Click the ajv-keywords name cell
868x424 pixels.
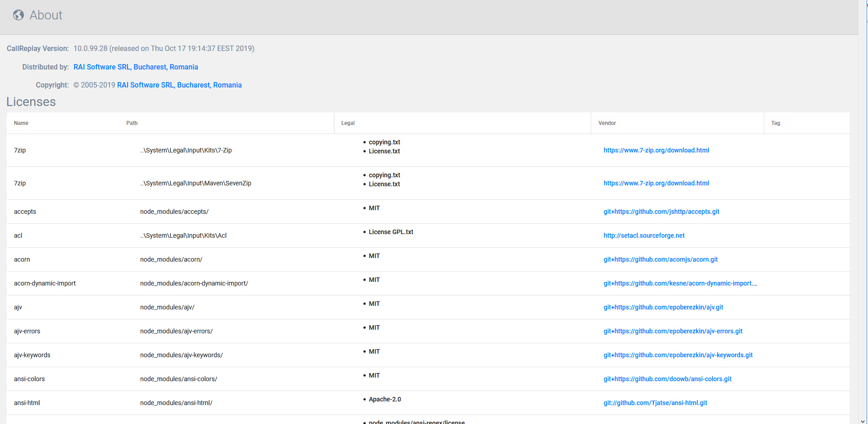tap(32, 355)
